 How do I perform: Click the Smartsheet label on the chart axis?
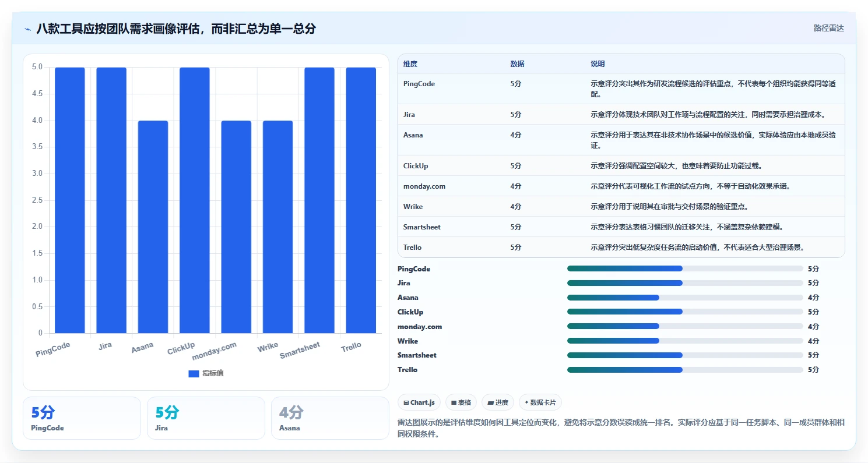(x=300, y=351)
